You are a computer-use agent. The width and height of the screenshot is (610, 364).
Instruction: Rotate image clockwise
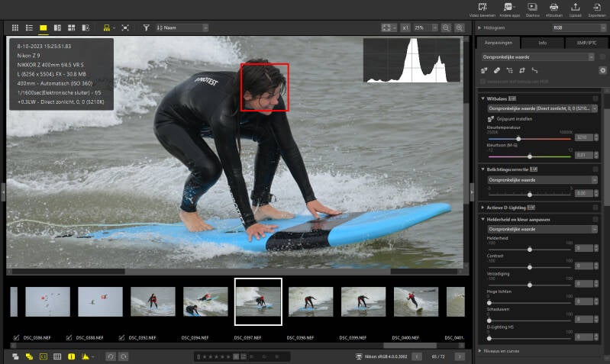[x=124, y=356]
